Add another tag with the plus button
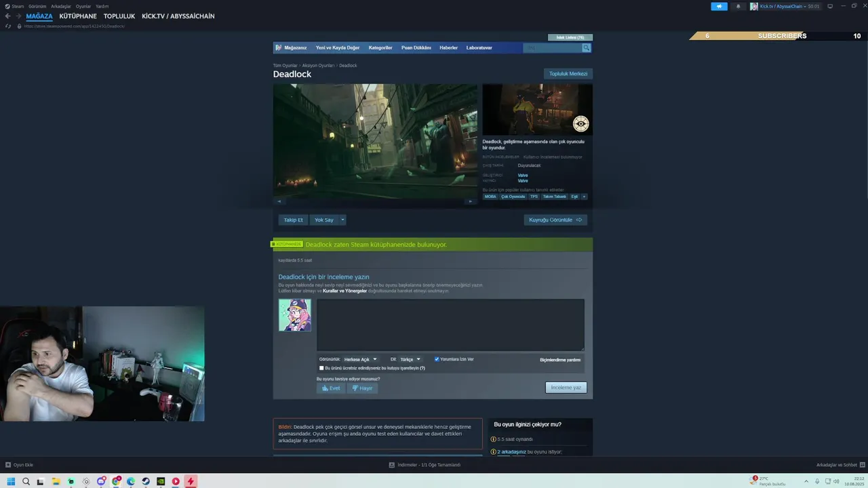 pos(584,197)
